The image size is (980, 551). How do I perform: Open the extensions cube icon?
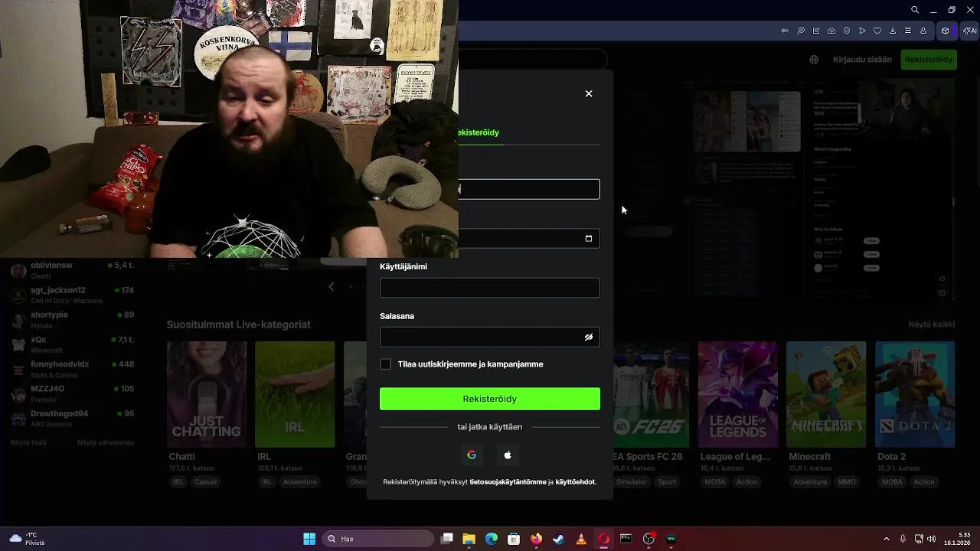(946, 31)
